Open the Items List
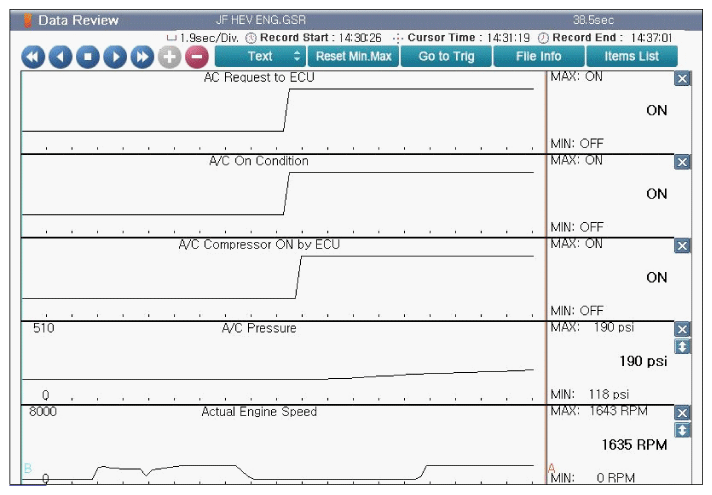 click(632, 56)
